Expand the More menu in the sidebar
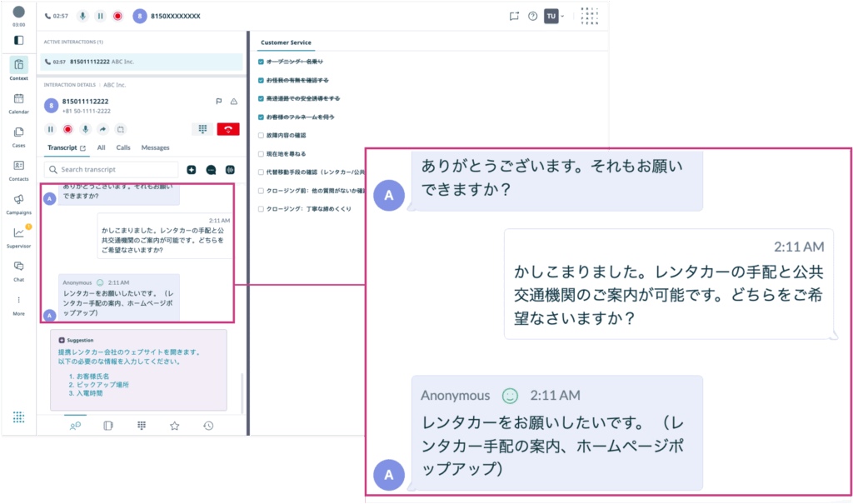This screenshot has height=504, width=853. pyautogui.click(x=18, y=305)
